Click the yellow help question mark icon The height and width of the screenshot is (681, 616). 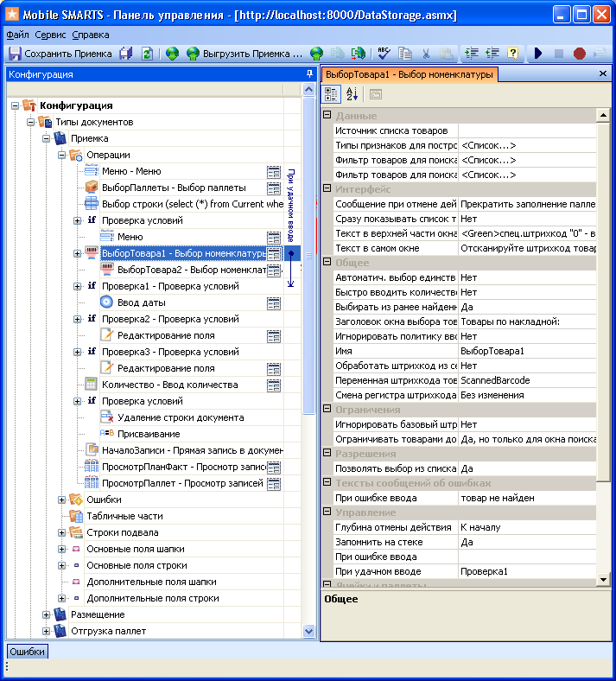513,54
